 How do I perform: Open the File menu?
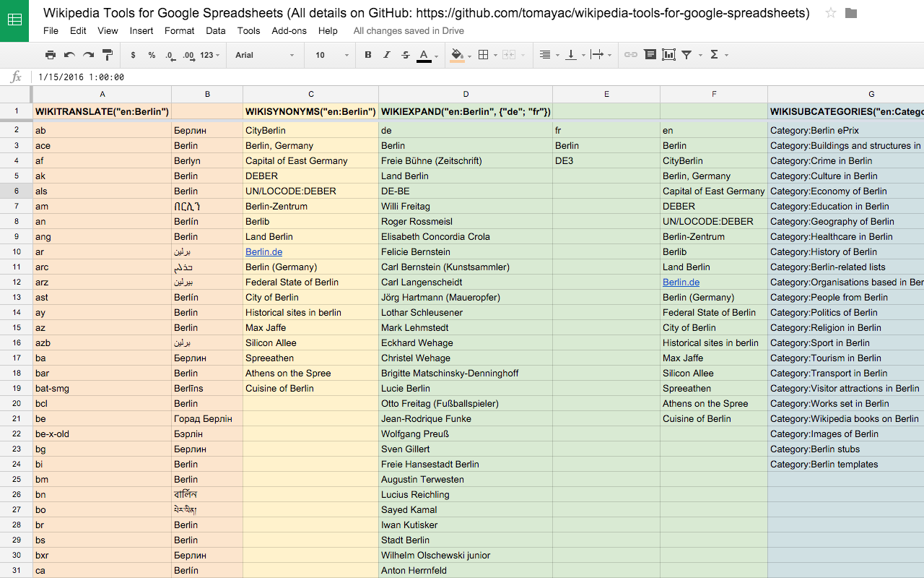(x=51, y=31)
